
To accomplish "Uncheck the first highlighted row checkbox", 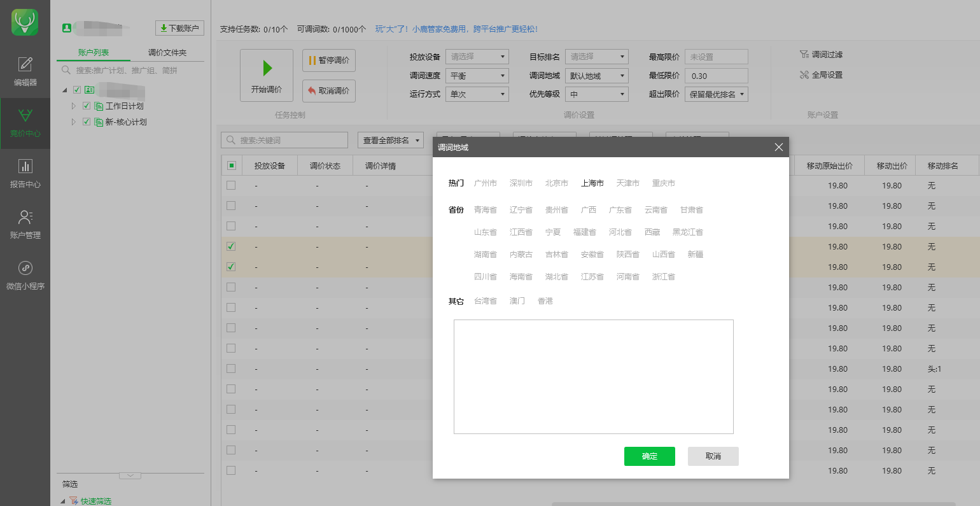I will tap(231, 246).
